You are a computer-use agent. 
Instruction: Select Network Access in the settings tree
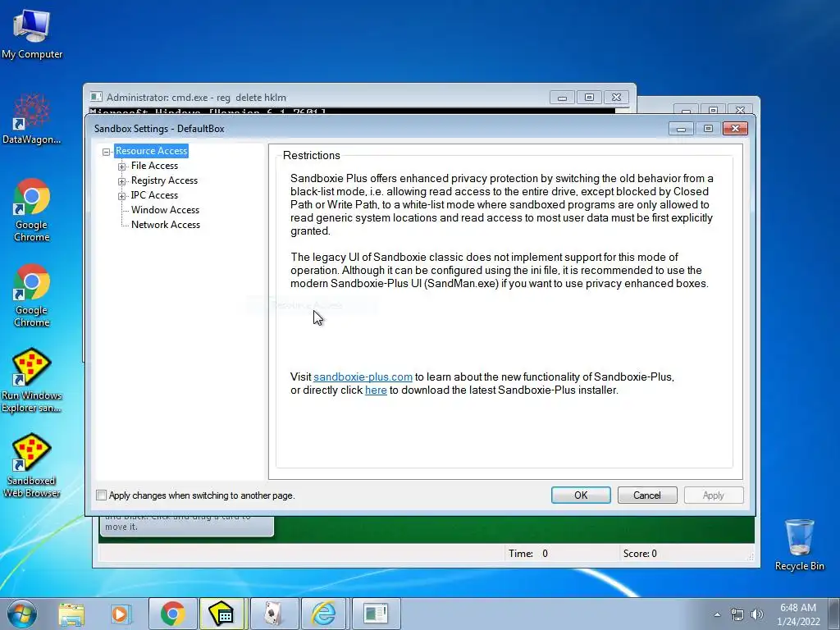[166, 225]
